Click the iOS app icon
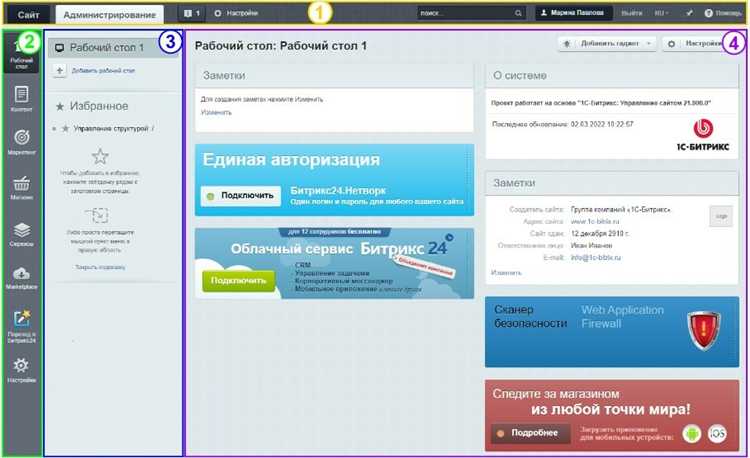The image size is (750, 458). click(x=717, y=434)
